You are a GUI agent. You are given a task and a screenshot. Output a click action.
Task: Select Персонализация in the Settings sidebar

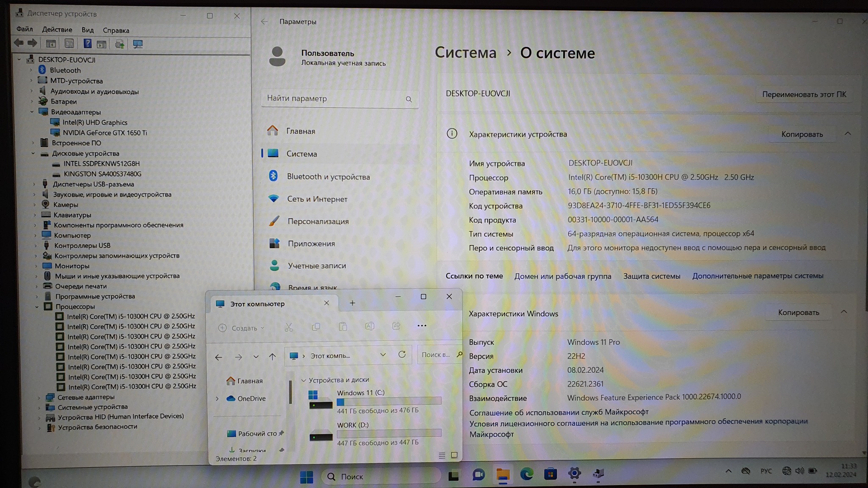click(x=318, y=221)
